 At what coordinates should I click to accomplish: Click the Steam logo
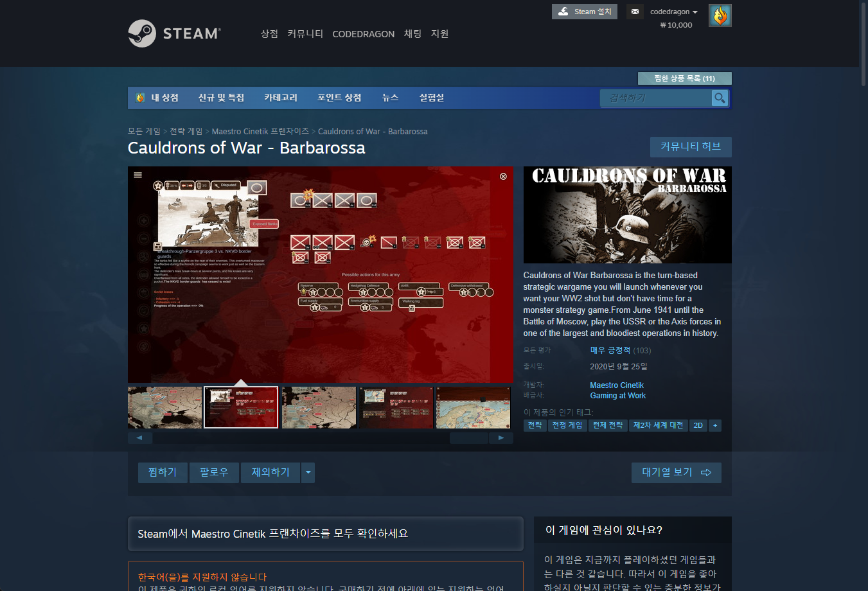pos(174,33)
